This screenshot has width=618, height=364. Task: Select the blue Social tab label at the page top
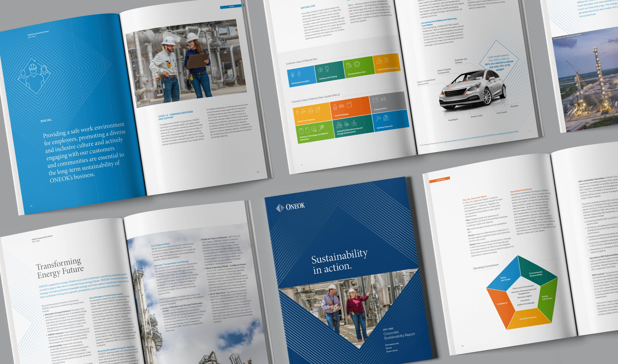pyautogui.click(x=231, y=7)
